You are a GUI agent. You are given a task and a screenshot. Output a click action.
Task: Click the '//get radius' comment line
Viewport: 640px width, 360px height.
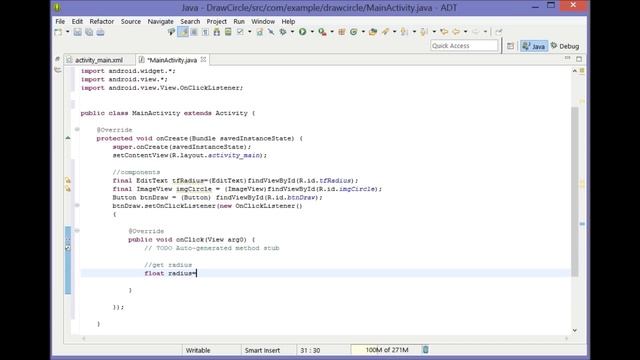pyautogui.click(x=168, y=265)
